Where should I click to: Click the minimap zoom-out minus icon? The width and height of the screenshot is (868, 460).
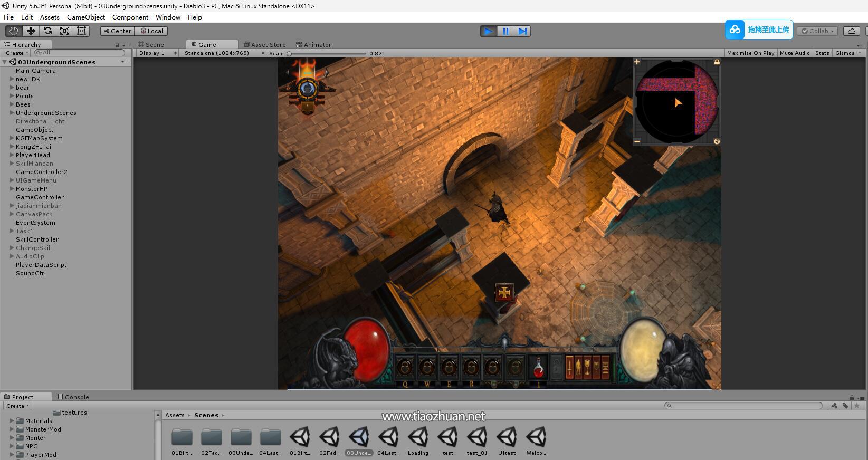click(637, 141)
